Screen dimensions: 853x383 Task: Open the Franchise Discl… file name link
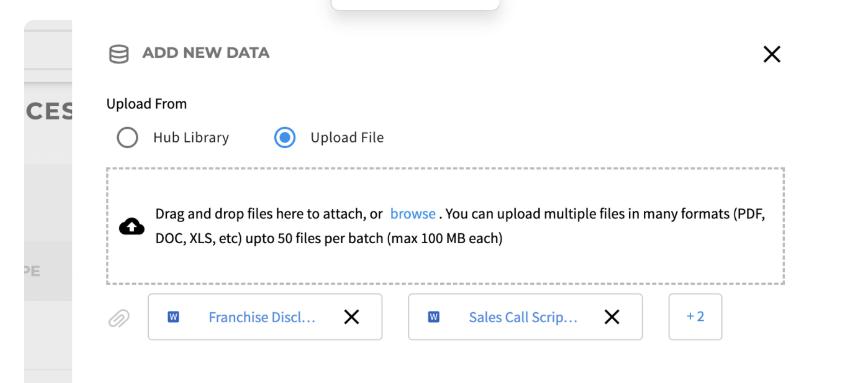262,317
